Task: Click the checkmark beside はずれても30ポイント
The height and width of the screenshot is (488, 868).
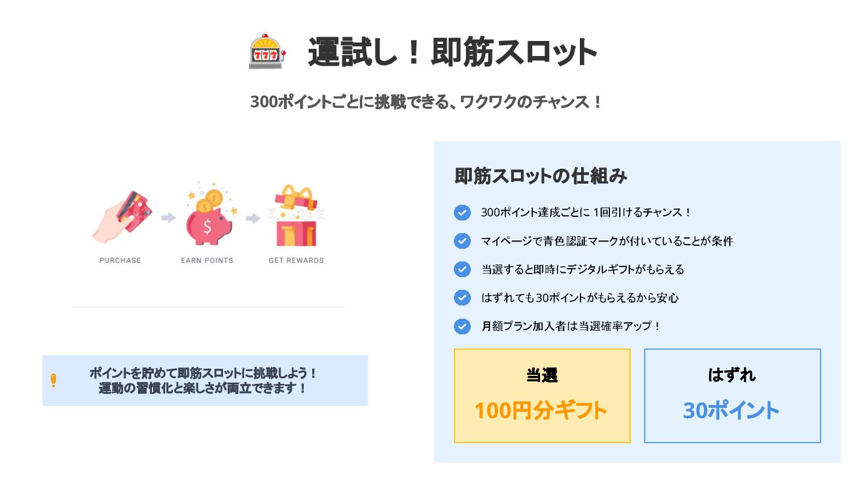Action: [462, 298]
